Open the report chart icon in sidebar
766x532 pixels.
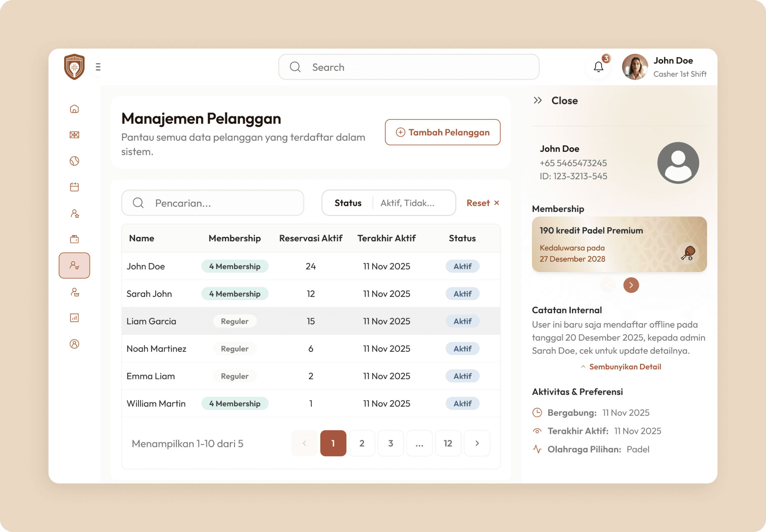tap(74, 318)
